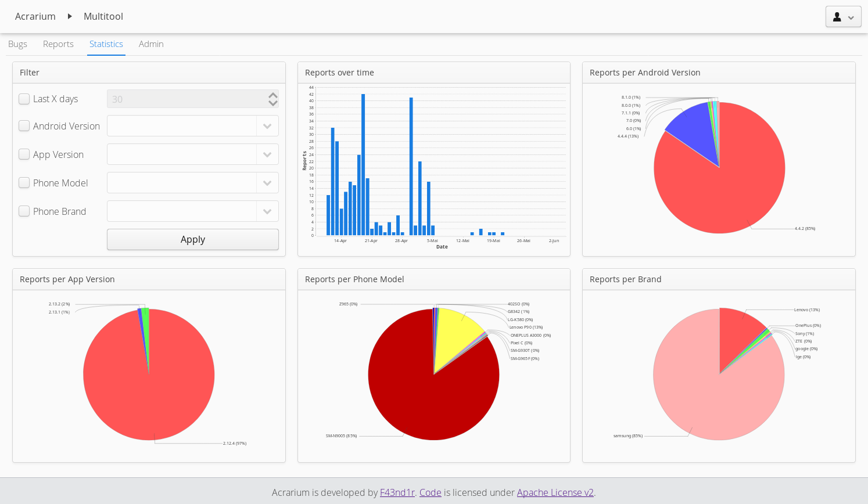Viewport: 868px width, 504px height.
Task: Follow the Code link in the footer
Action: pyautogui.click(x=431, y=492)
